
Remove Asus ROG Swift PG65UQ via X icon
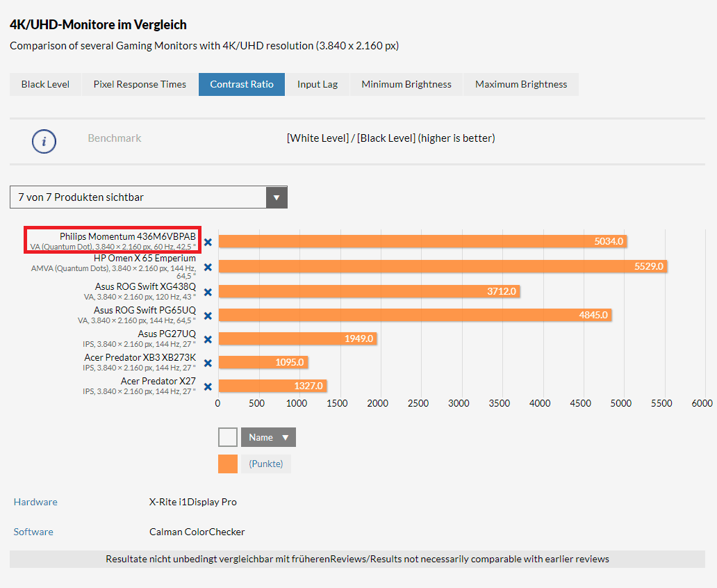[x=208, y=316]
